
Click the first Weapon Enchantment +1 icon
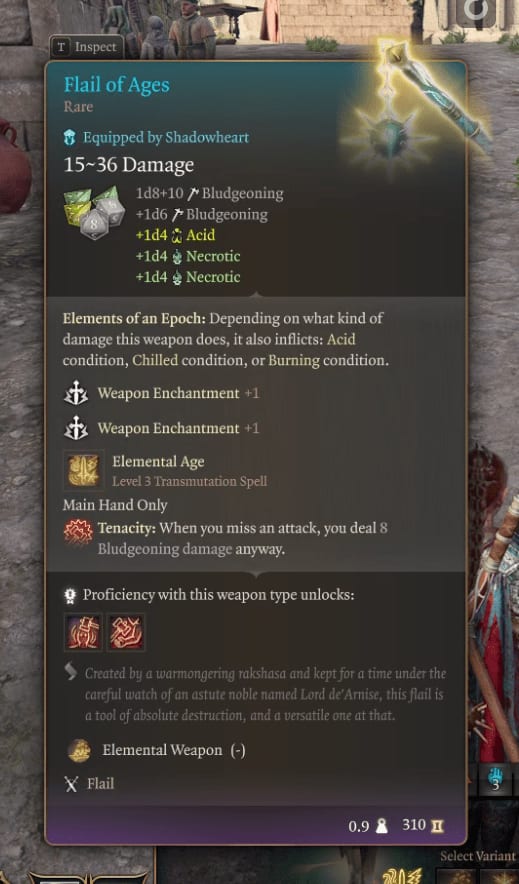coord(76,393)
